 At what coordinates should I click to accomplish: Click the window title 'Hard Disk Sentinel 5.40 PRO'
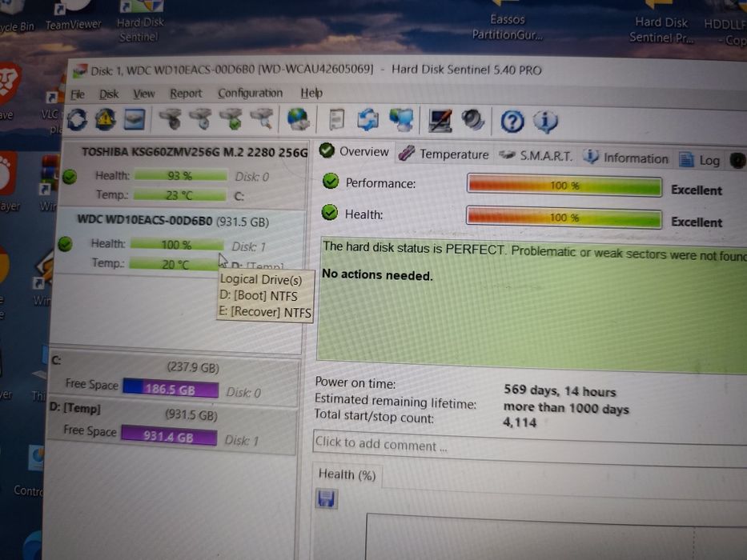coord(467,70)
